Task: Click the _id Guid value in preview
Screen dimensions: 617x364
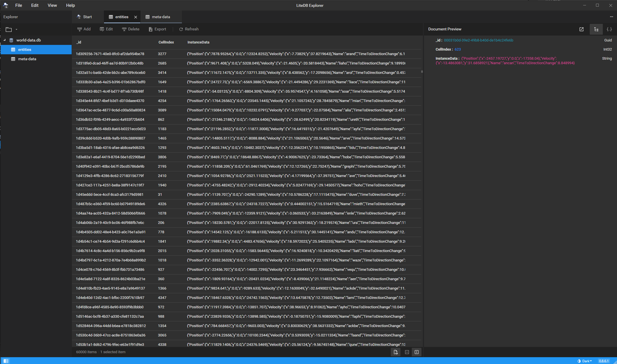Action: coord(479,40)
